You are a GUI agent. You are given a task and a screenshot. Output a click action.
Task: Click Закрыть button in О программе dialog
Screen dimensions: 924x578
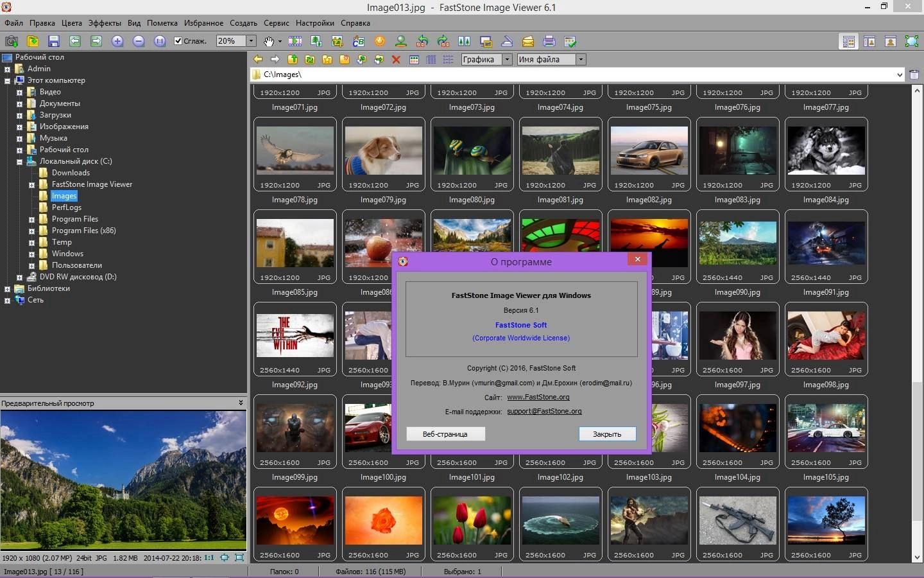[607, 434]
